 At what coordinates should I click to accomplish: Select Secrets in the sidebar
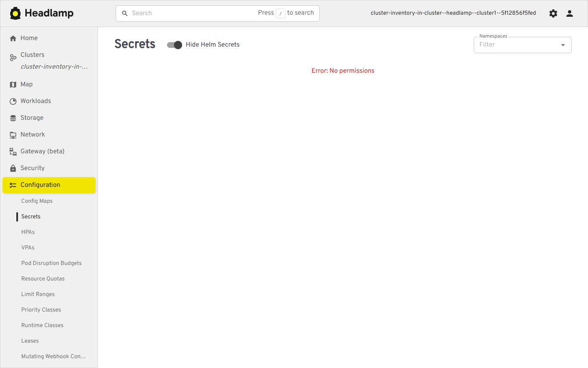click(x=31, y=216)
